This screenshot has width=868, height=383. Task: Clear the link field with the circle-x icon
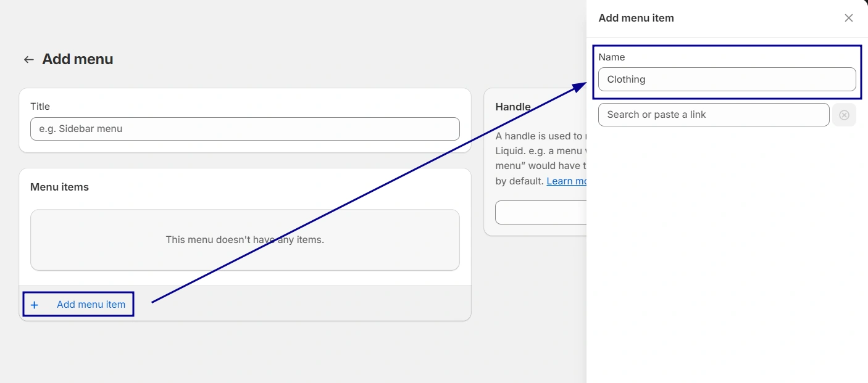844,115
